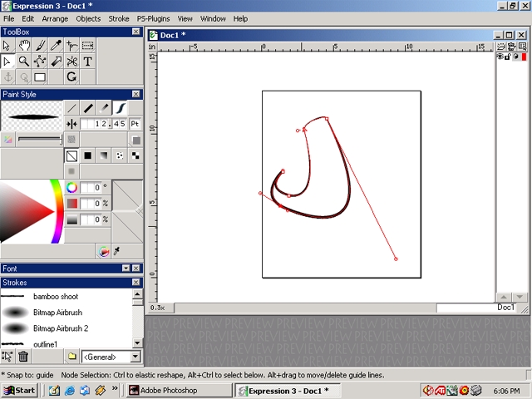Open the folder icon in Strokes panel
Viewport: 532px width, 399px height.
tap(71, 357)
